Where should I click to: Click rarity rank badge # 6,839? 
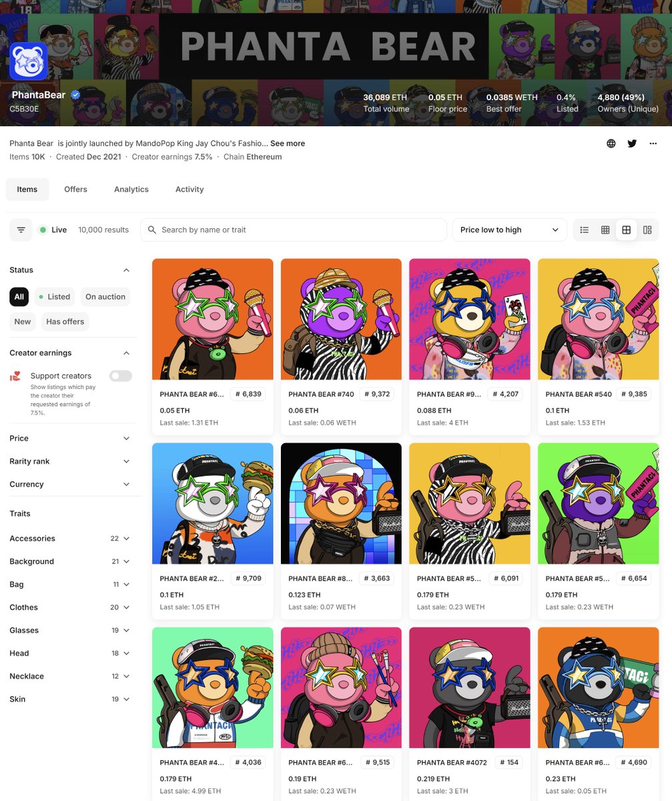coord(248,394)
